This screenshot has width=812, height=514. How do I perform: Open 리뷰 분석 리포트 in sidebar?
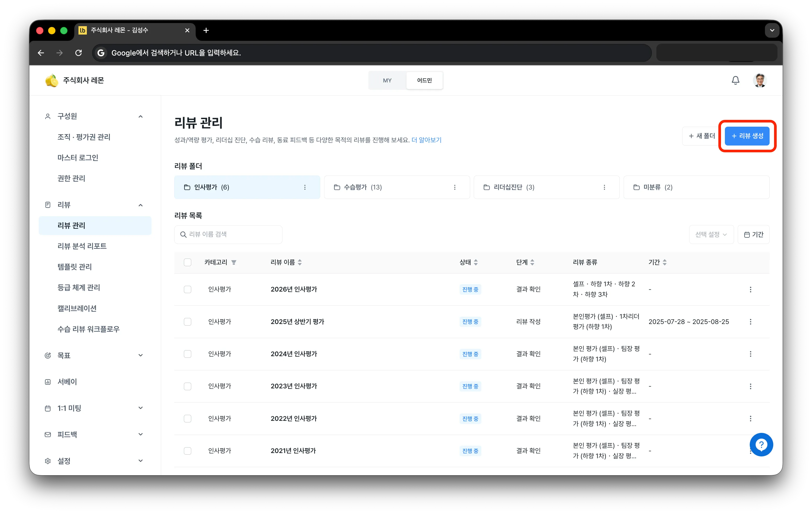(x=82, y=246)
